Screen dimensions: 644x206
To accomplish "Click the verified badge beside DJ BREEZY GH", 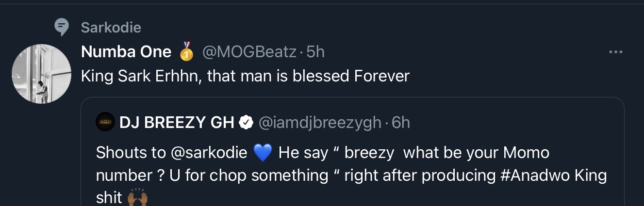I will pyautogui.click(x=247, y=123).
